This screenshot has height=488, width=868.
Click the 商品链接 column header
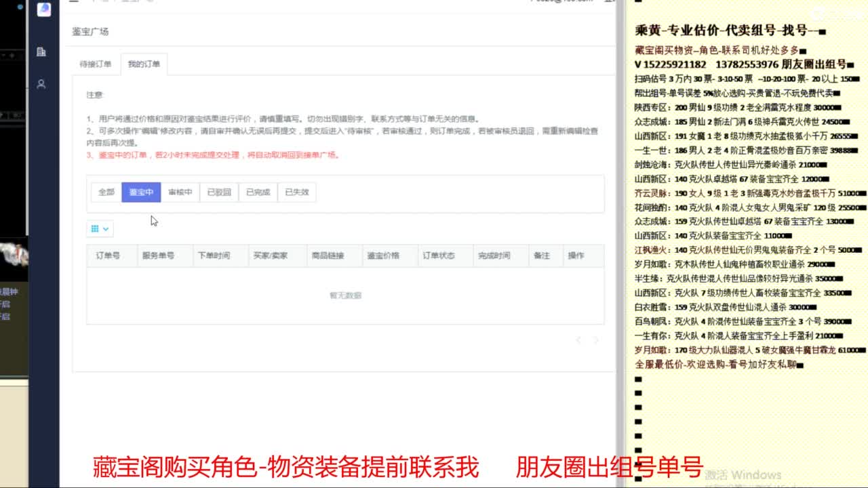(328, 256)
